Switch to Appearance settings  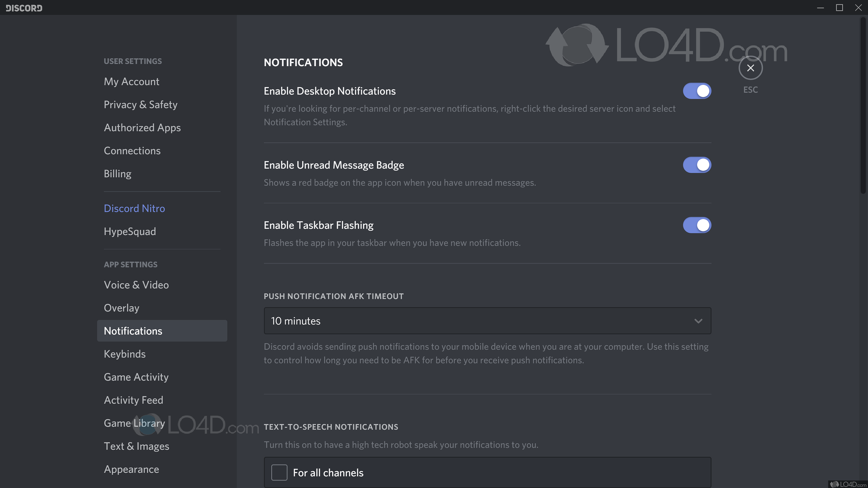(131, 469)
